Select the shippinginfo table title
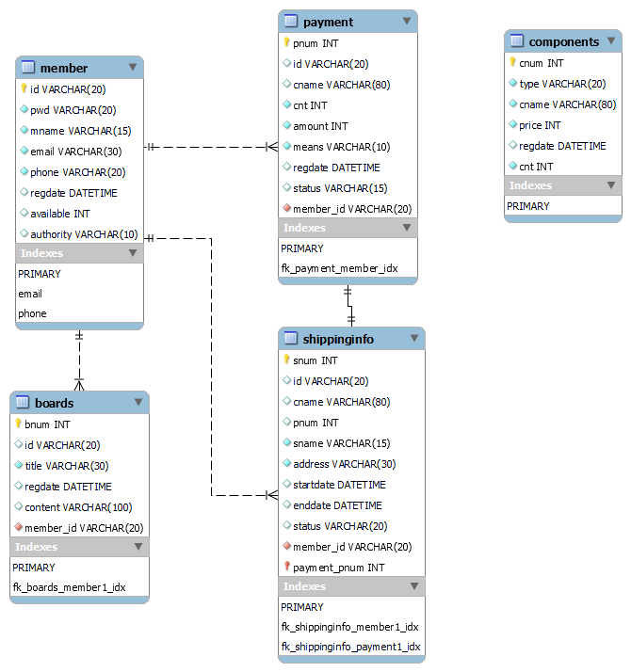The image size is (631, 672). coord(338,340)
